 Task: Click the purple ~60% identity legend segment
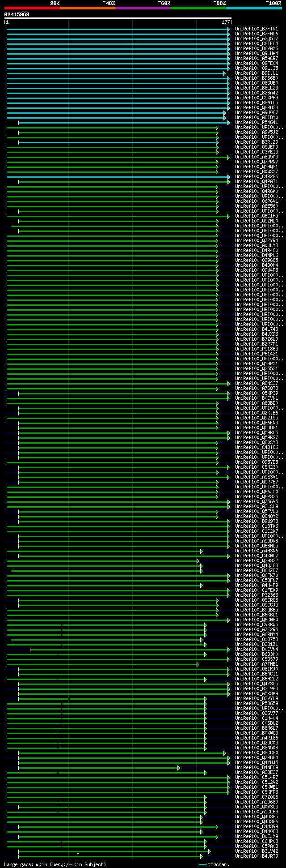pyautogui.click(x=143, y=8)
